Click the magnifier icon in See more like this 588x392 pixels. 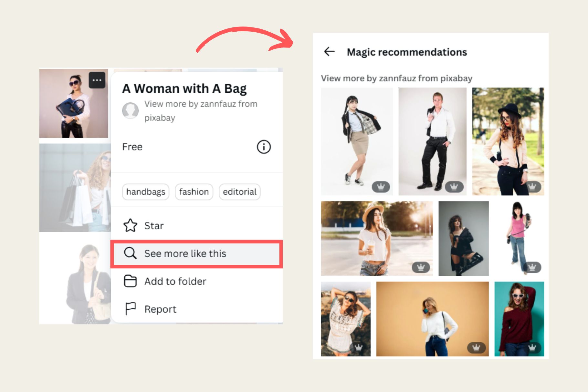130,253
